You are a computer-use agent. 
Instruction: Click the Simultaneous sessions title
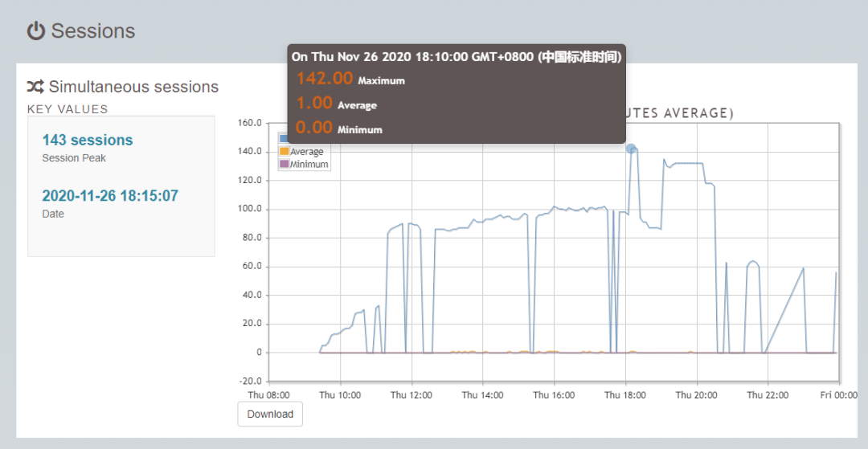pyautogui.click(x=133, y=87)
